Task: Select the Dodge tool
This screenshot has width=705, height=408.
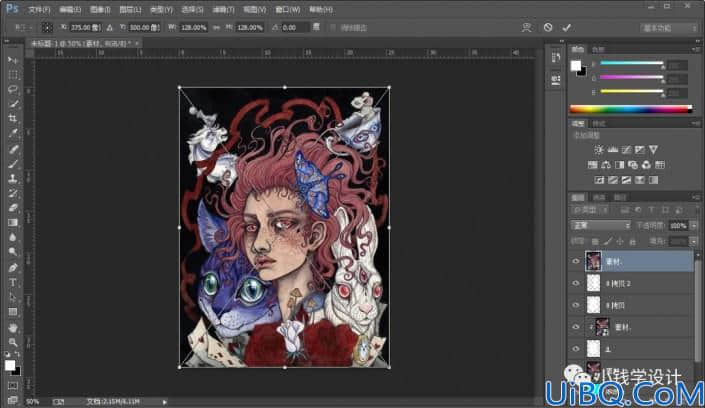Action: coord(13,252)
